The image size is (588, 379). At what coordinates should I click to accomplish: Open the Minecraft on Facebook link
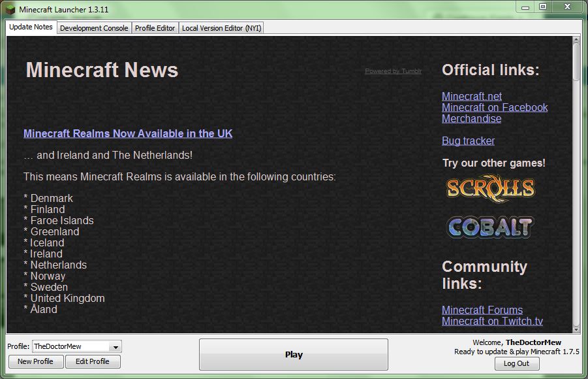495,107
